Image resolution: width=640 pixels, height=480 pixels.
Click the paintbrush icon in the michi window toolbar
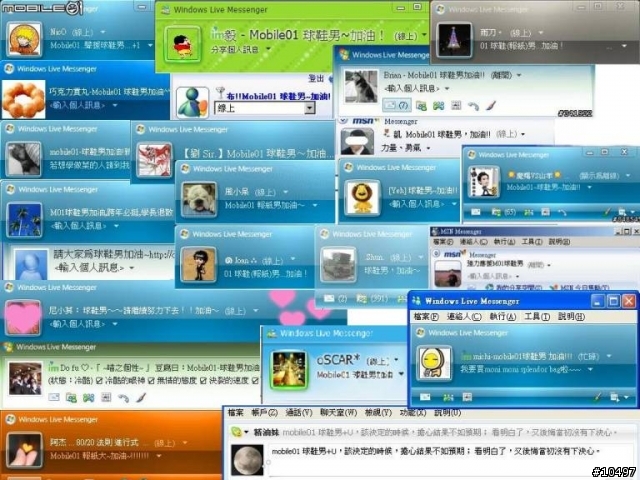tap(597, 396)
